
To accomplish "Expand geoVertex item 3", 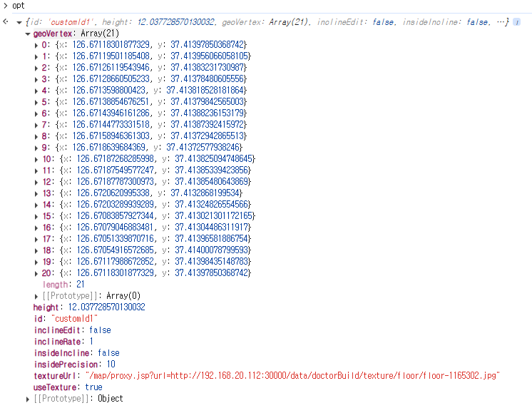I will (36, 80).
